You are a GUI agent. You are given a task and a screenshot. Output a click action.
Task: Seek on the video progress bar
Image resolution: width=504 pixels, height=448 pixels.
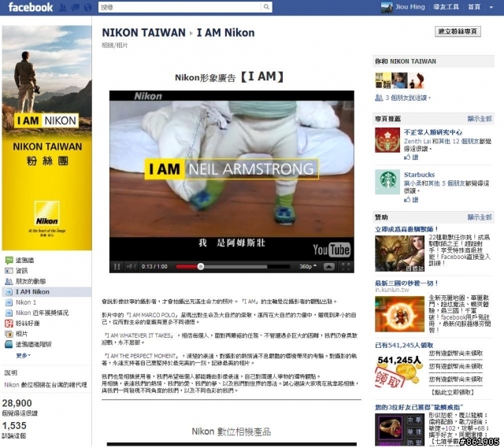(x=233, y=266)
